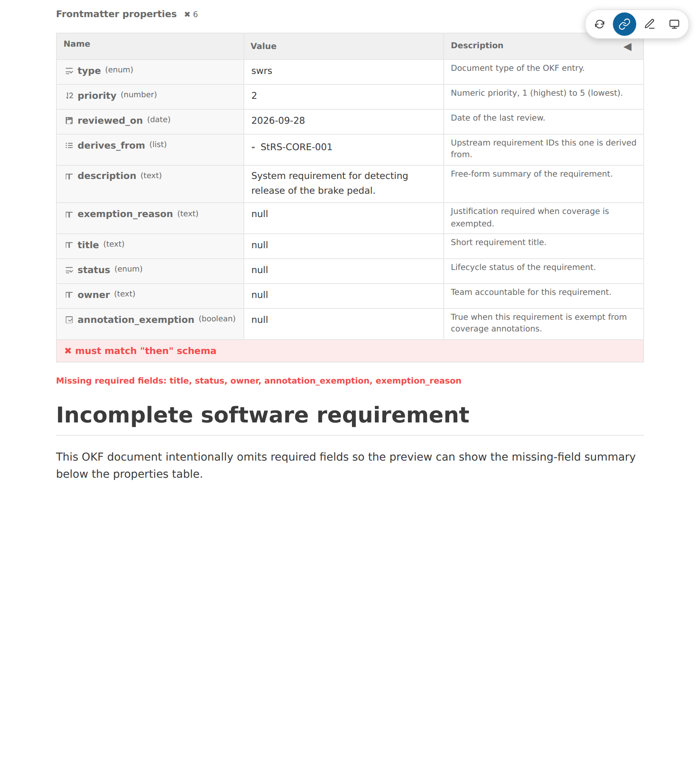Click the priority value 2

(x=254, y=96)
